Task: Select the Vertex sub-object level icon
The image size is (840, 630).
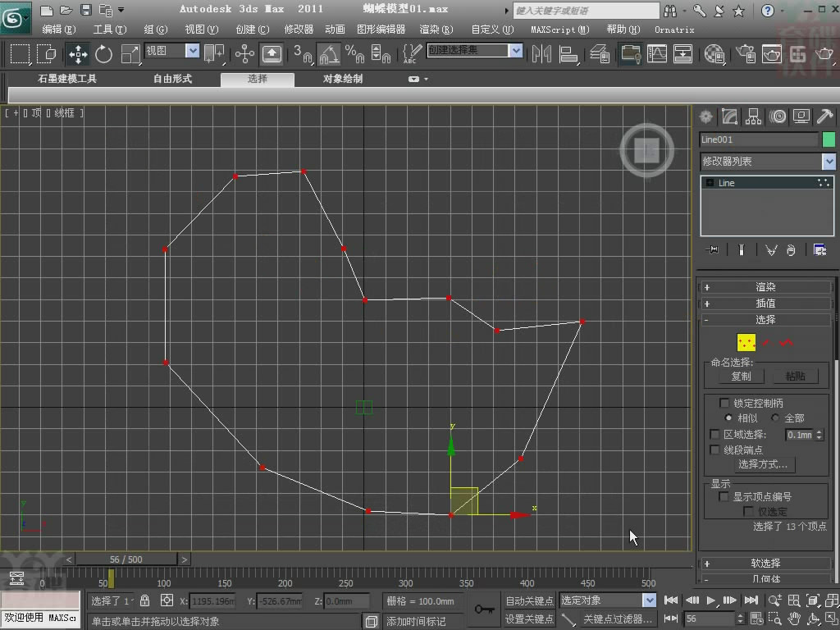Action: (746, 342)
